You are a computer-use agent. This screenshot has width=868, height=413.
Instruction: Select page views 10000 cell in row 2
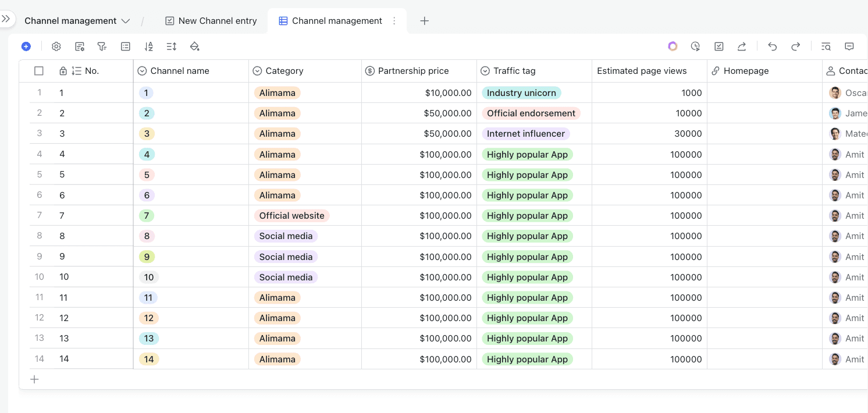point(649,113)
